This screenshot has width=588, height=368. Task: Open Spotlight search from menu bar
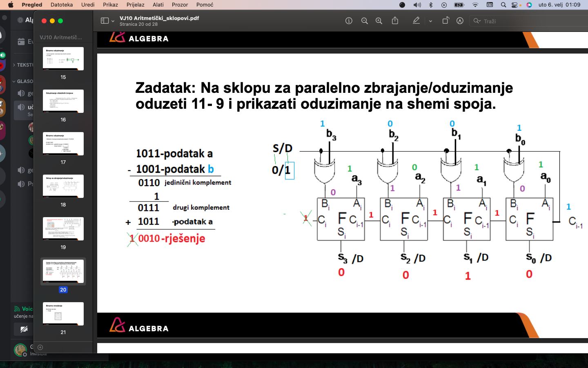503,5
